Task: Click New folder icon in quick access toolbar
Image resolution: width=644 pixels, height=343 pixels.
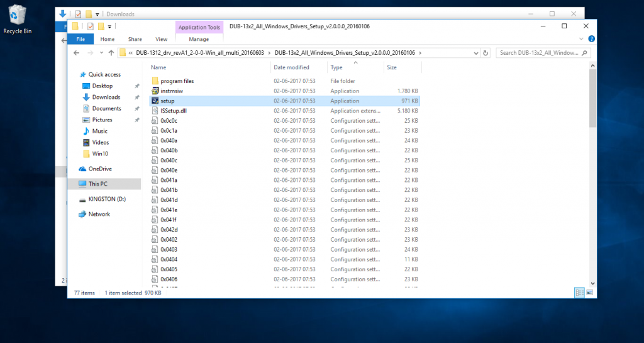Action: 101,26
